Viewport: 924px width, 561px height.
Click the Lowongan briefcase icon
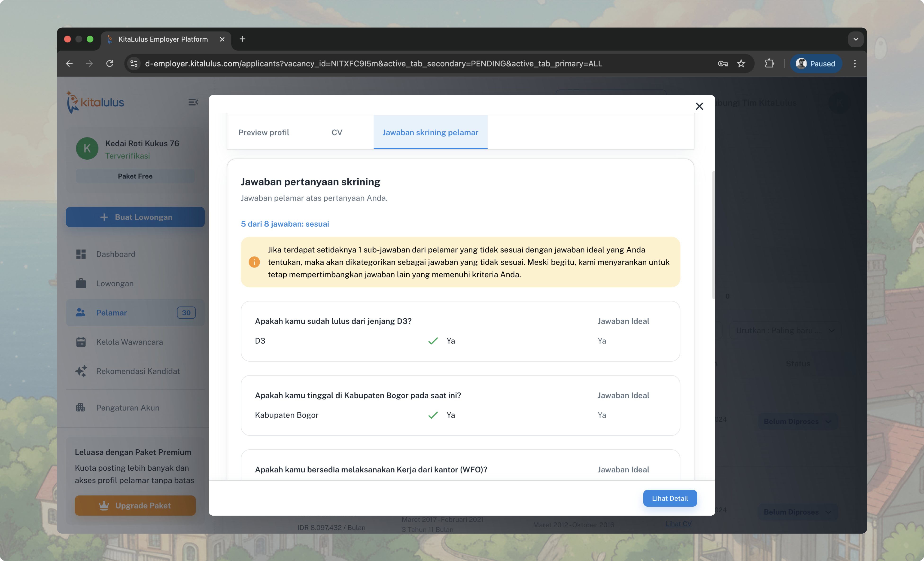pos(81,283)
